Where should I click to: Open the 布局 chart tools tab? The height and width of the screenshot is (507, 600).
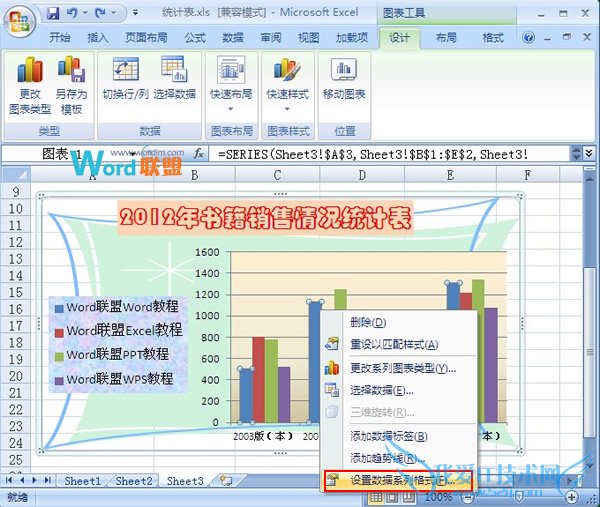point(446,37)
